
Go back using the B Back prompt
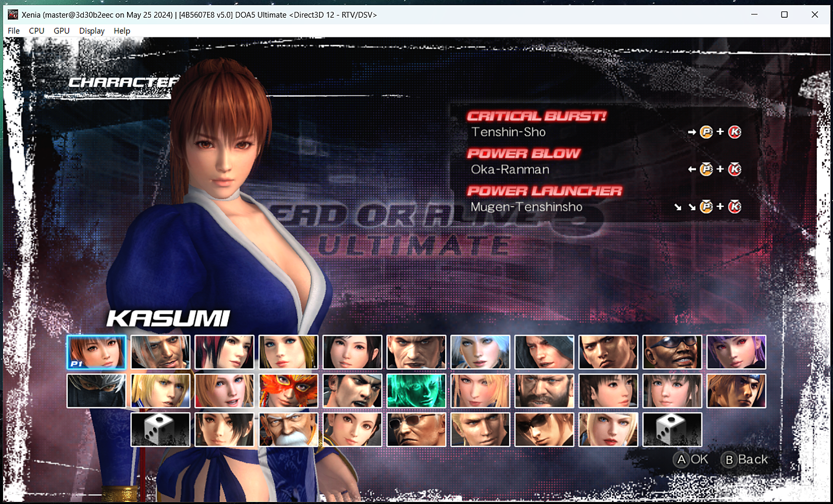pyautogui.click(x=744, y=459)
